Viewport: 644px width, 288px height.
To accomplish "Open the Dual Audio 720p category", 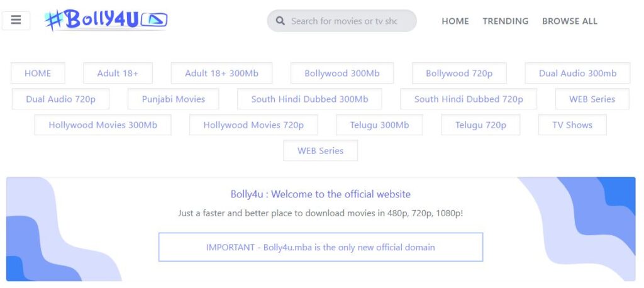I will 61,99.
